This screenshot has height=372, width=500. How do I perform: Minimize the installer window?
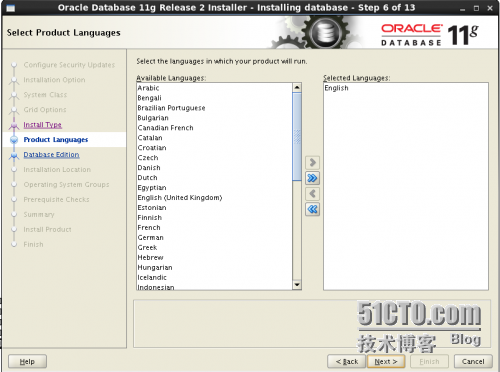pyautogui.click(x=462, y=8)
